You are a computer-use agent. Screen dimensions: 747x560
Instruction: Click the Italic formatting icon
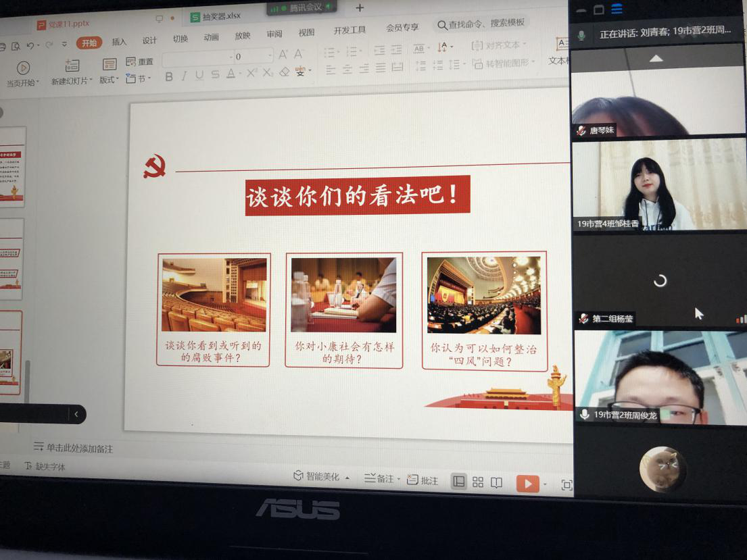tap(183, 76)
